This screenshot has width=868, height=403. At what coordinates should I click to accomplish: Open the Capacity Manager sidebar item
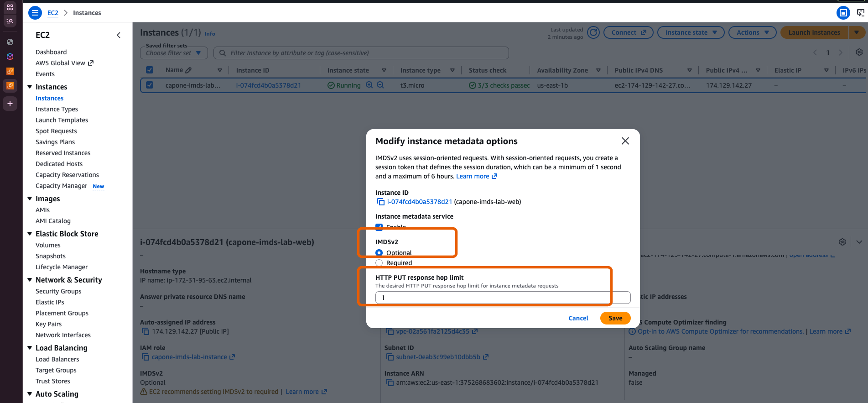pos(61,186)
